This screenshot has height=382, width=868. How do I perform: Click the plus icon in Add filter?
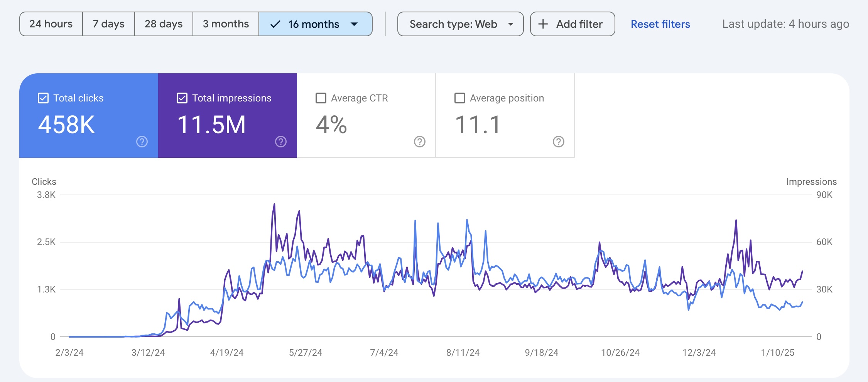click(x=543, y=24)
